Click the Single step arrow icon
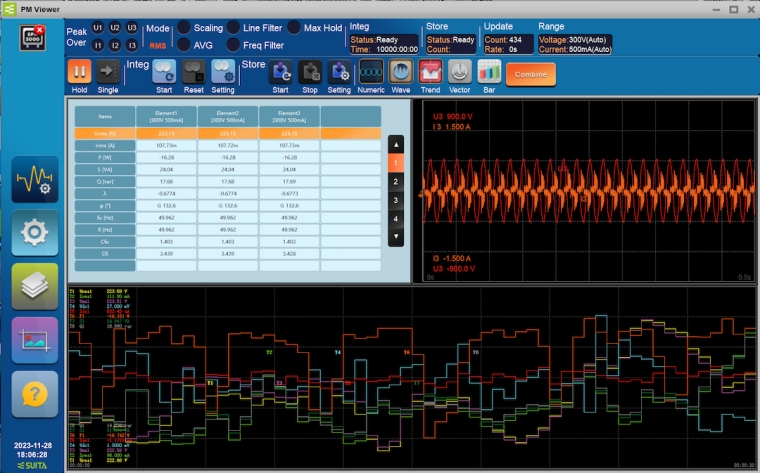 coord(108,73)
